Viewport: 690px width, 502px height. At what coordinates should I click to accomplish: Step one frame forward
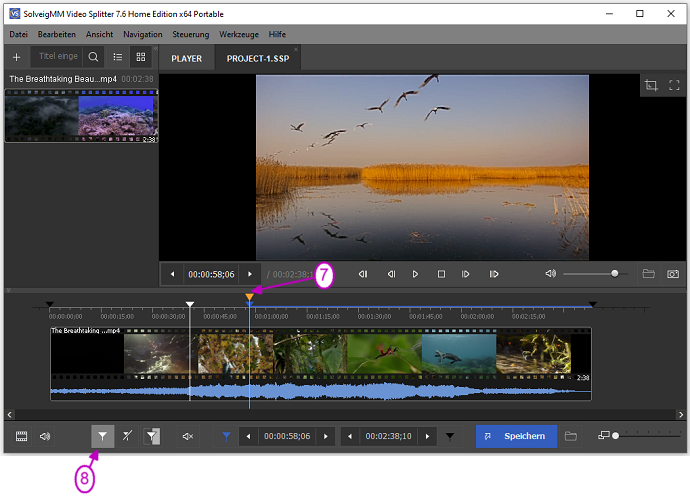pyautogui.click(x=466, y=274)
